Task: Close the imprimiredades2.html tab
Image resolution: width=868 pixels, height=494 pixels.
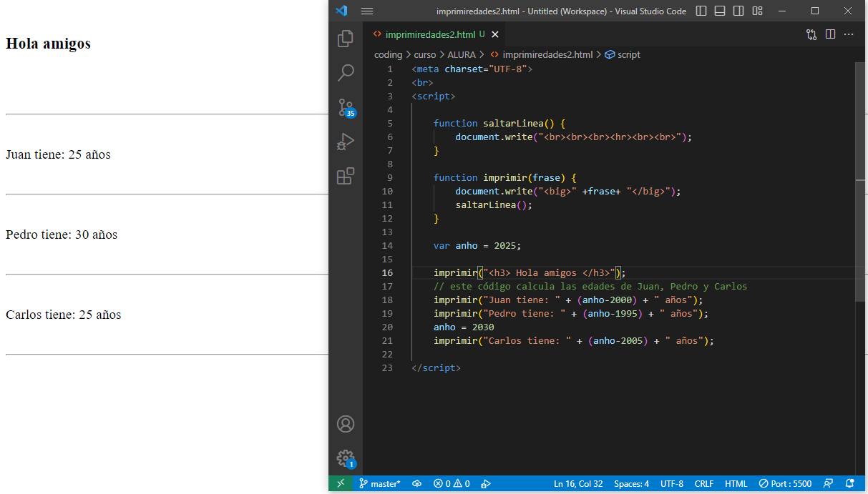Action: (495, 34)
